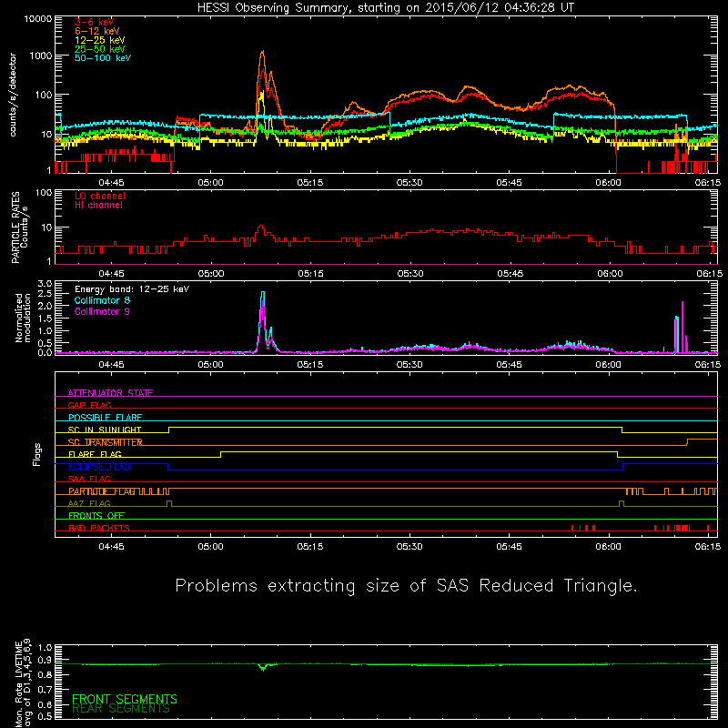
Task: Click the GAP FLAG label
Action: (x=89, y=405)
